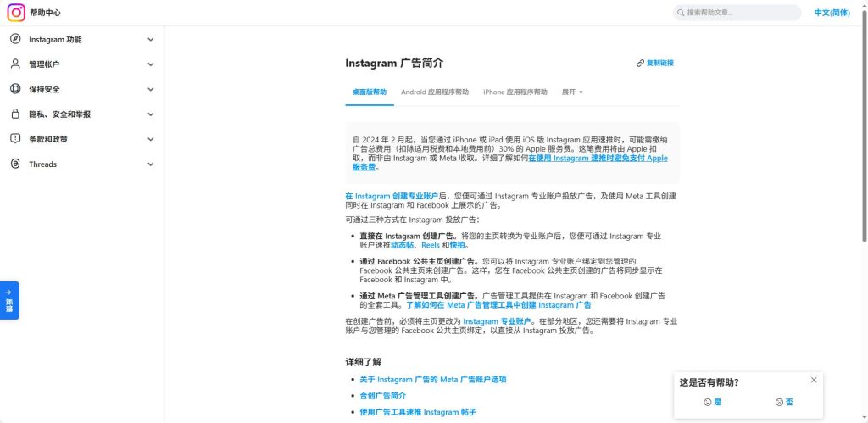Click the 详细了解 heading
This screenshot has width=868, height=423.
click(x=363, y=362)
